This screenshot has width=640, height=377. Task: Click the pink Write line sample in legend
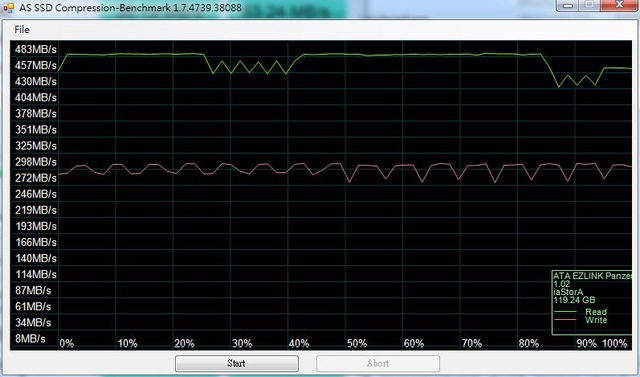(x=565, y=319)
